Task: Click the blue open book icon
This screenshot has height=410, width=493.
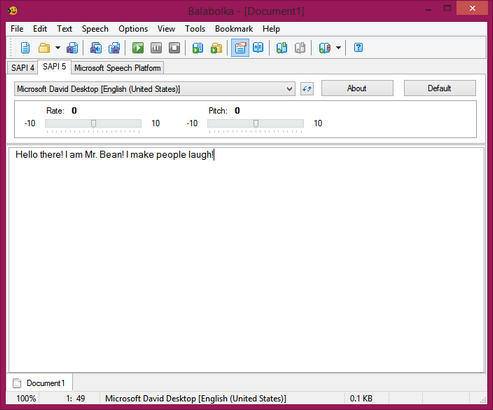Action: coord(258,48)
